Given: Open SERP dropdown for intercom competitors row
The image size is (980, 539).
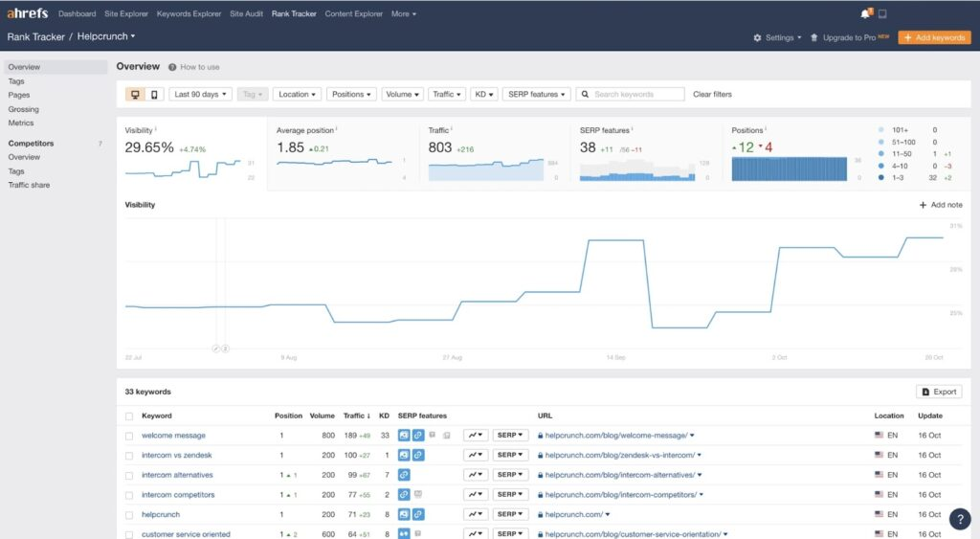Looking at the screenshot, I should point(510,495).
